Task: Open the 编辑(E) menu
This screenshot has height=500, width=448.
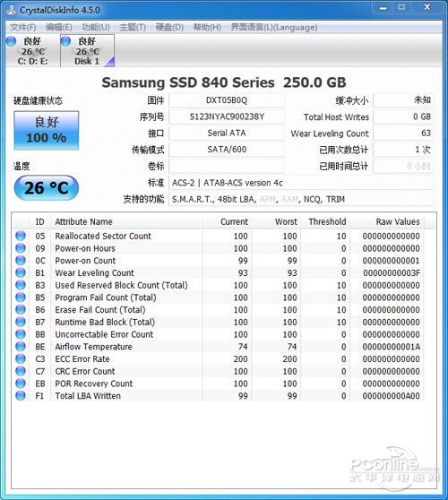Action: [59, 27]
